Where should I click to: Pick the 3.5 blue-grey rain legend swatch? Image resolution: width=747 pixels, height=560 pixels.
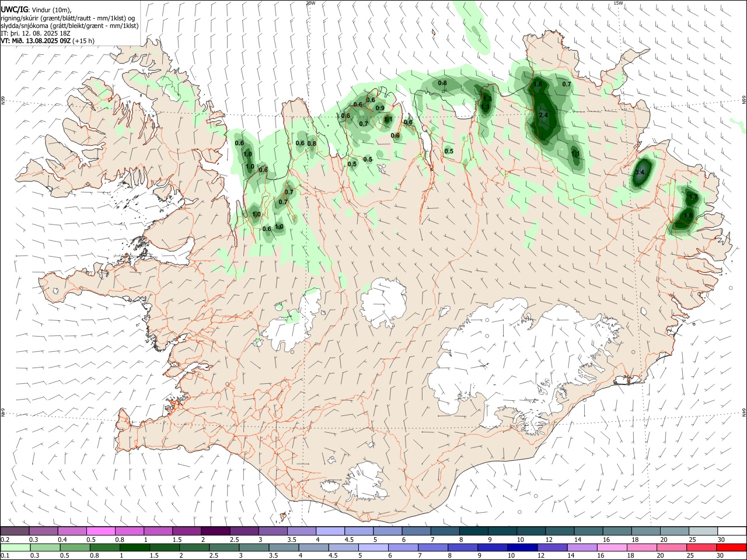point(284,547)
